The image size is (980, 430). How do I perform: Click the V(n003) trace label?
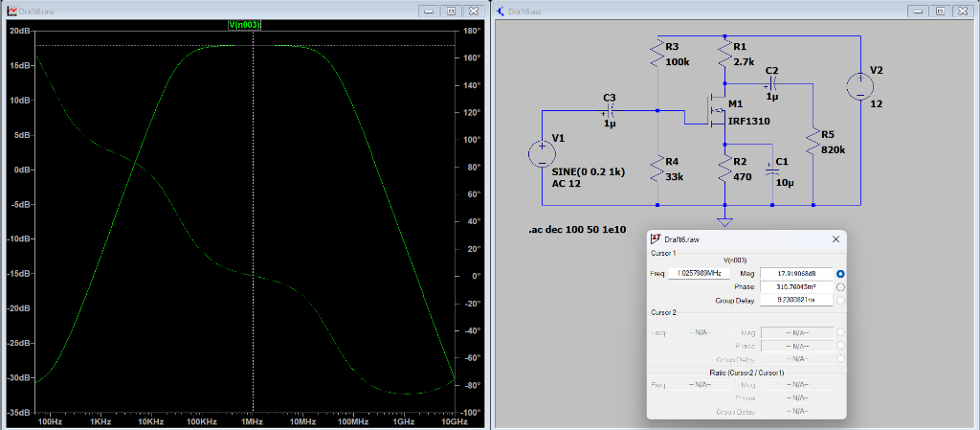pos(244,24)
